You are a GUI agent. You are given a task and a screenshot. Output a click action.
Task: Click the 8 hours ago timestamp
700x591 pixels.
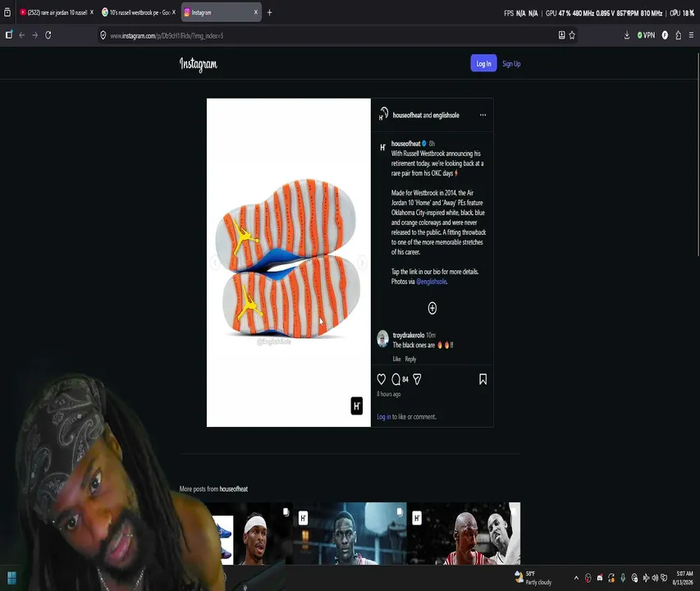(388, 394)
